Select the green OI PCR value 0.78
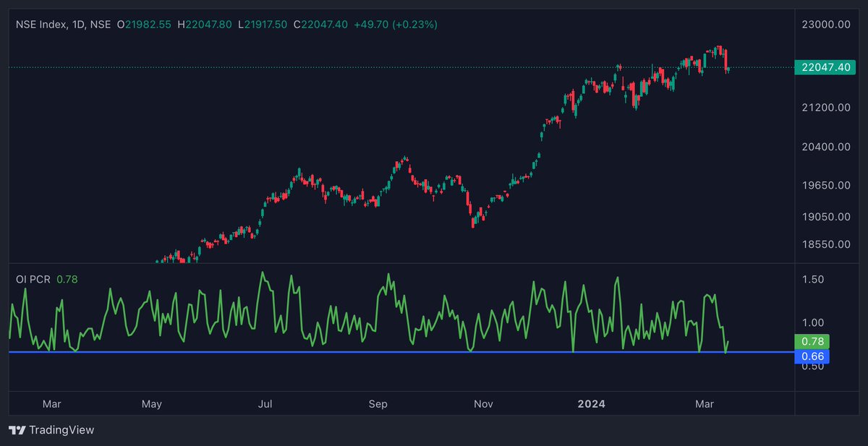 tap(67, 278)
